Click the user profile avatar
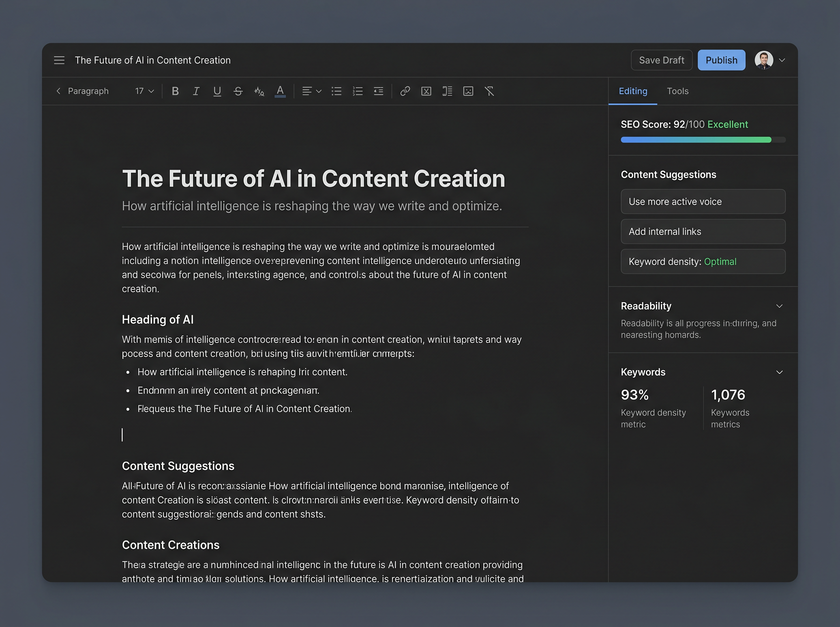 point(764,60)
